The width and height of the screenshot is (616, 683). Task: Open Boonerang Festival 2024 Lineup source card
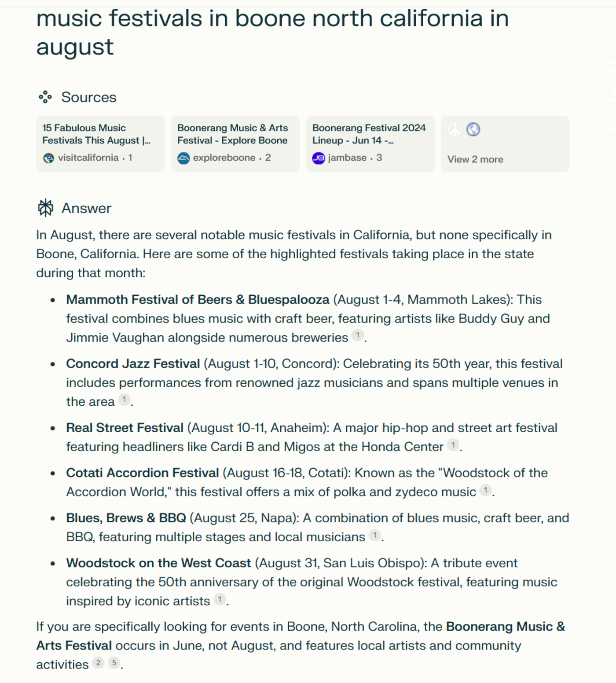tap(370, 144)
